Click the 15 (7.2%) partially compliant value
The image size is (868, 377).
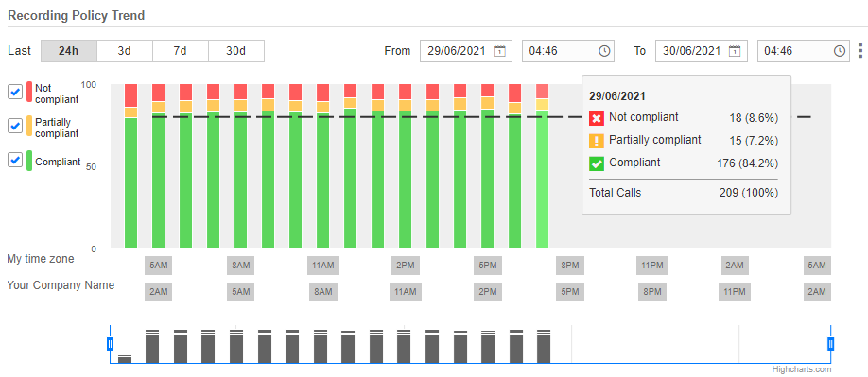[x=754, y=141]
